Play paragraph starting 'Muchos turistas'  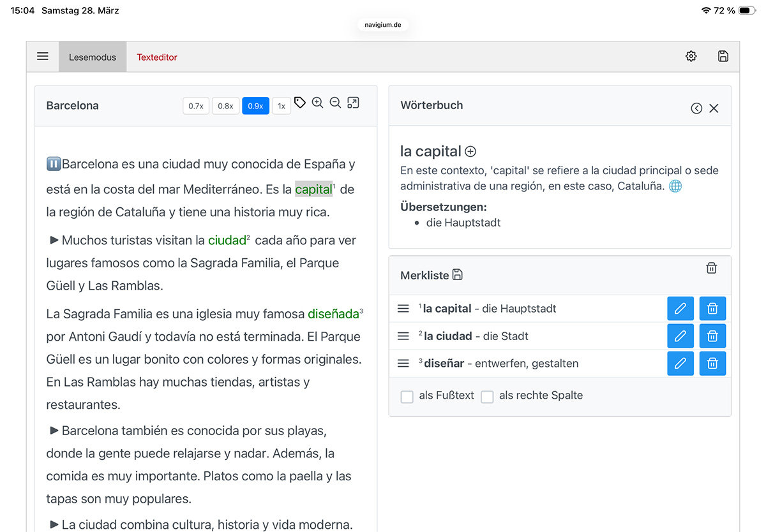[x=54, y=240]
